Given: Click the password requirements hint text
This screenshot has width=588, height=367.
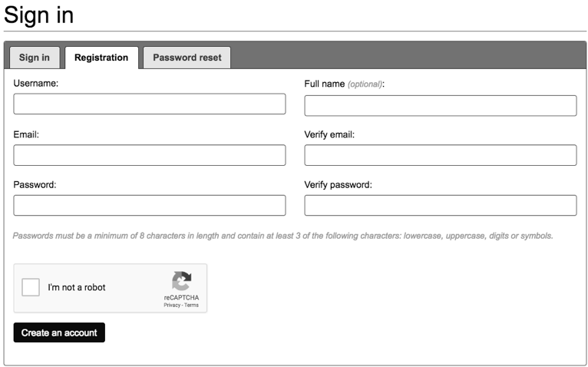Looking at the screenshot, I should (282, 236).
